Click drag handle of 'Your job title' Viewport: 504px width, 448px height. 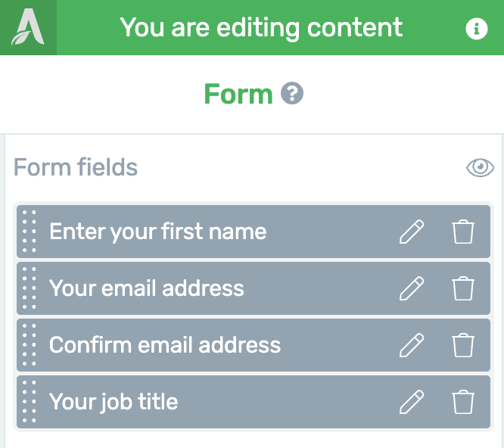pos(30,401)
